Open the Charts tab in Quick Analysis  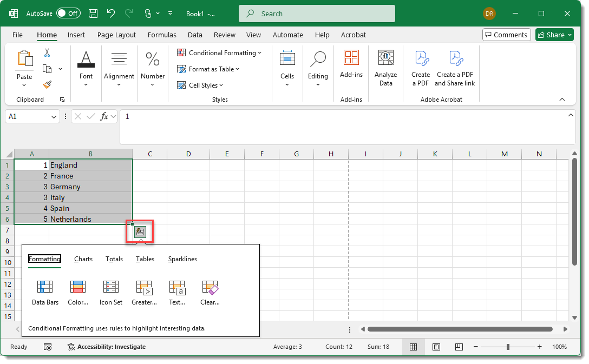[83, 259]
